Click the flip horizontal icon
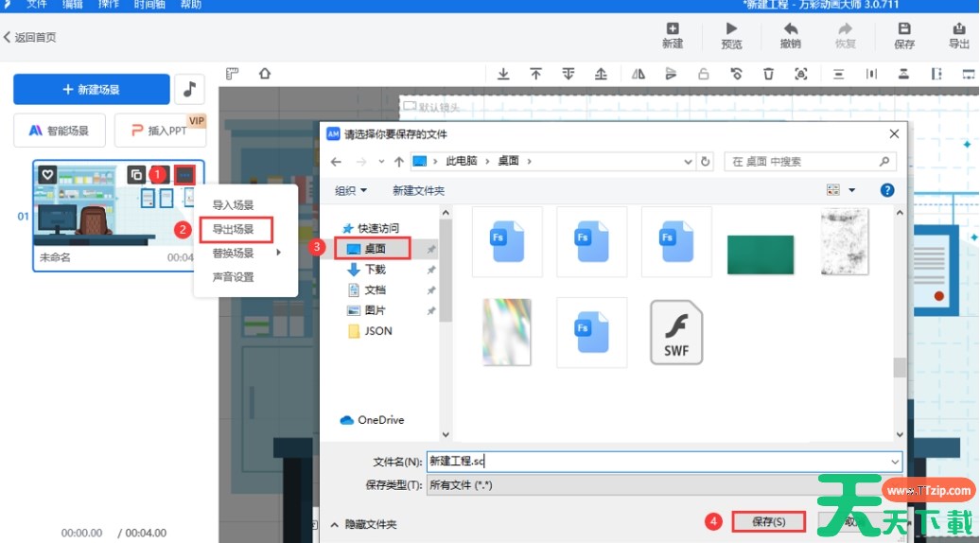980x543 pixels. [x=639, y=75]
